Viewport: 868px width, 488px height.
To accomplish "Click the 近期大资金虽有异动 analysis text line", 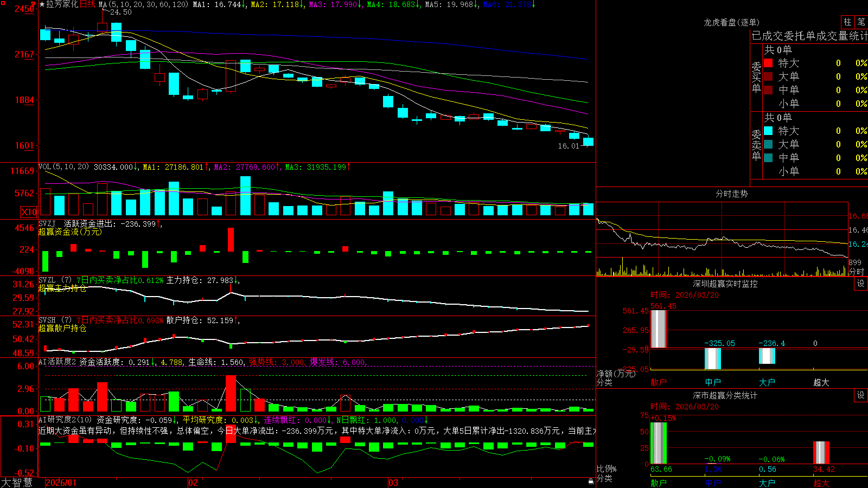I will (317, 431).
